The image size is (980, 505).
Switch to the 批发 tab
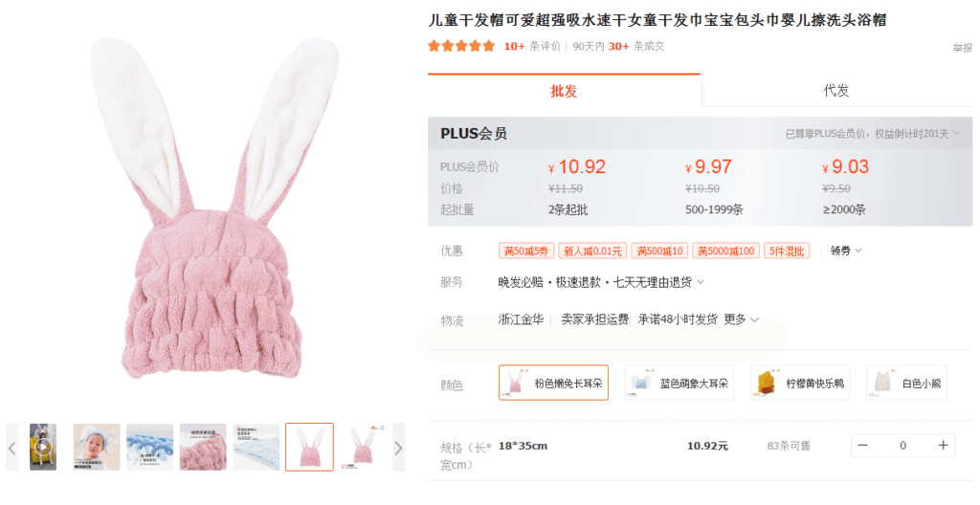coord(564,91)
